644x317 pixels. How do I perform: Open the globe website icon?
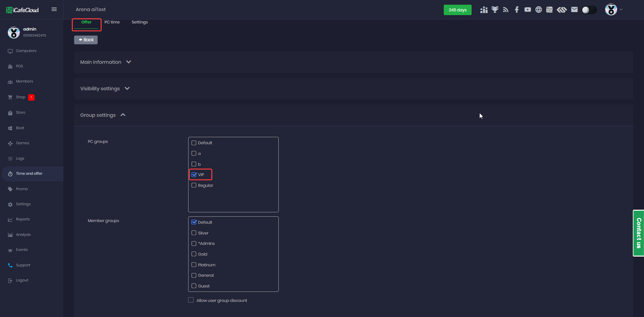[538, 10]
